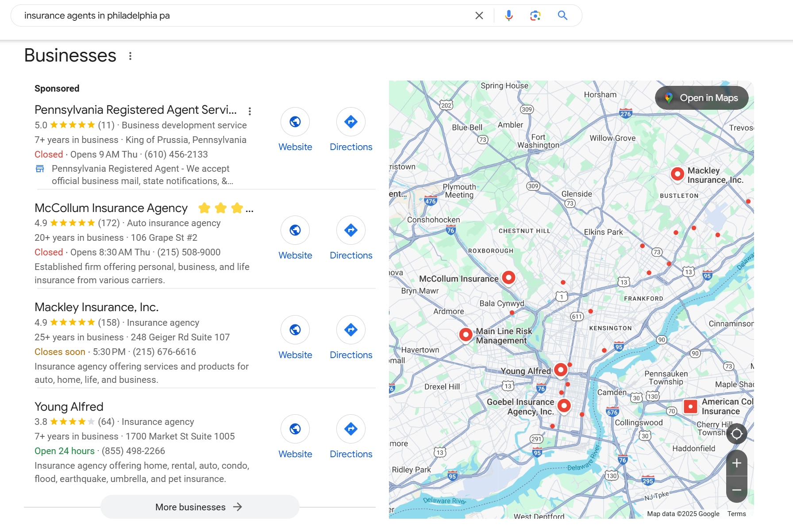Open Pennsylvania Registered Agent website globe icon
This screenshot has height=532, width=793.
click(x=295, y=122)
